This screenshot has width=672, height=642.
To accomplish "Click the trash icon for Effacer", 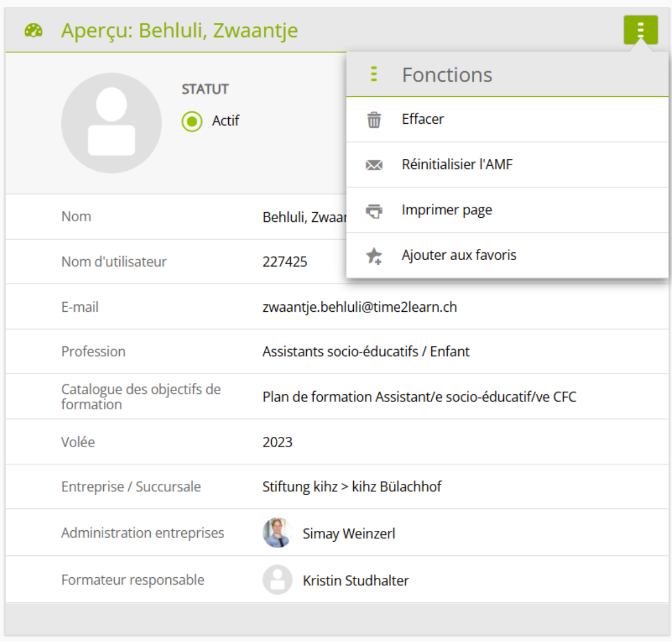I will tap(374, 120).
